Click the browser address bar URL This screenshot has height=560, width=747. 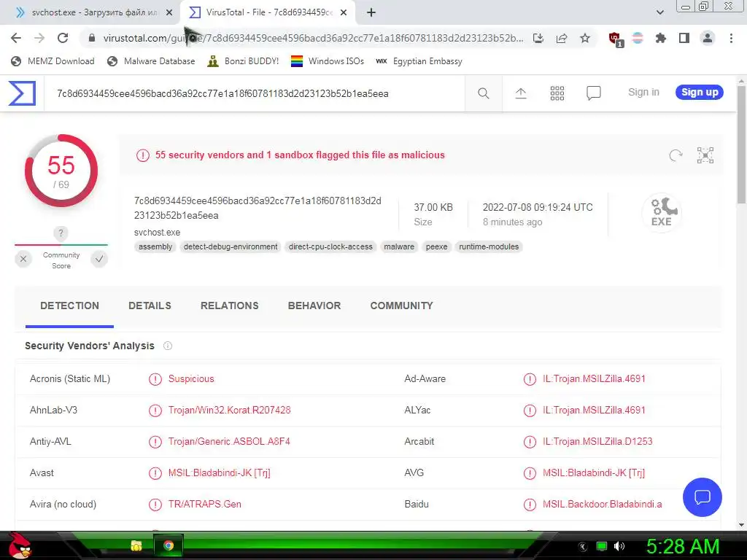click(313, 38)
